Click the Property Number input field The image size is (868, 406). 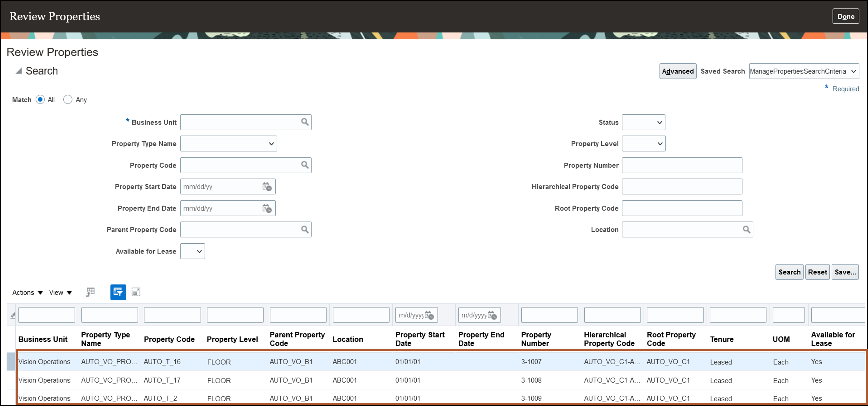point(682,165)
